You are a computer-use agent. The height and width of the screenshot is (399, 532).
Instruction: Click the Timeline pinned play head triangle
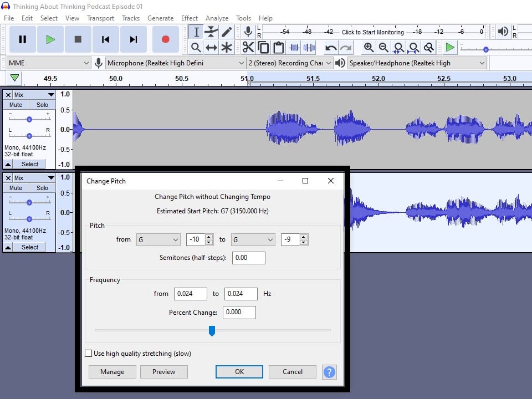tap(14, 78)
